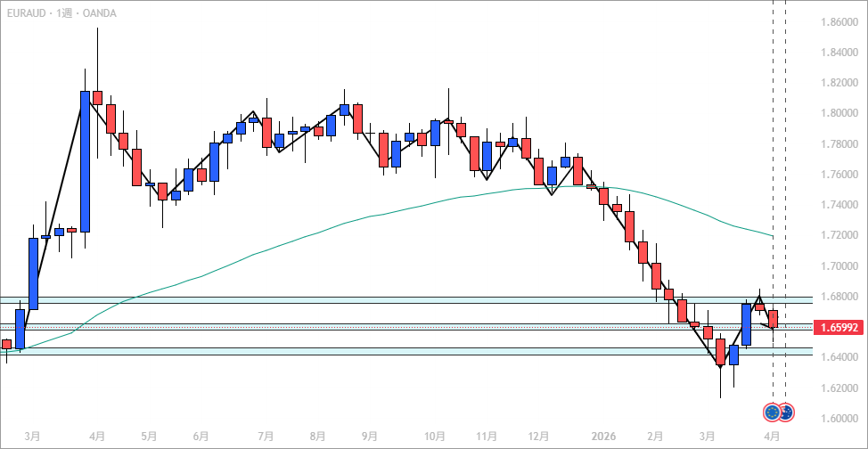Viewport: 868px width, 449px height.
Task: Click the EU flag economic event icon
Action: click(772, 412)
